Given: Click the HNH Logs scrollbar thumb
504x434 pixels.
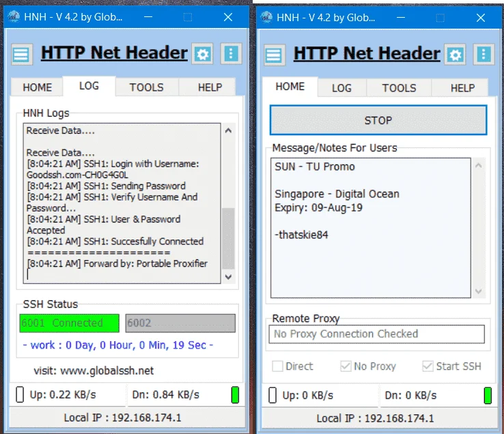Looking at the screenshot, I should 228,238.
